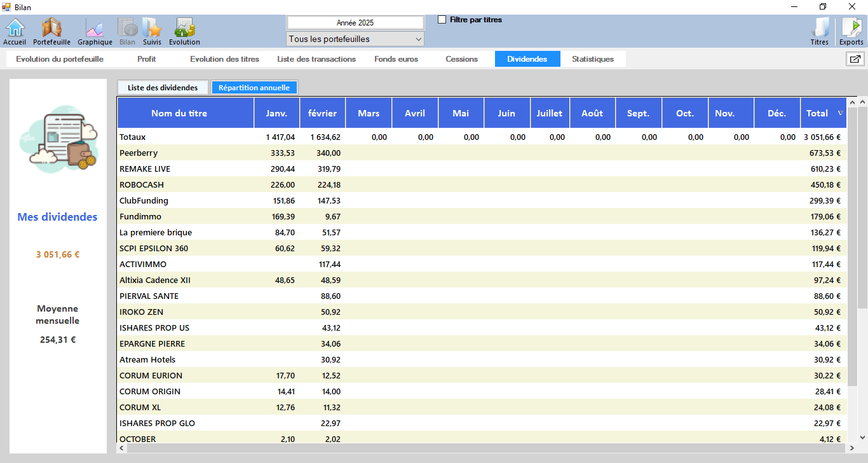Image resolution: width=868 pixels, height=463 pixels.
Task: Select the CORUM EURION row
Action: (x=482, y=375)
